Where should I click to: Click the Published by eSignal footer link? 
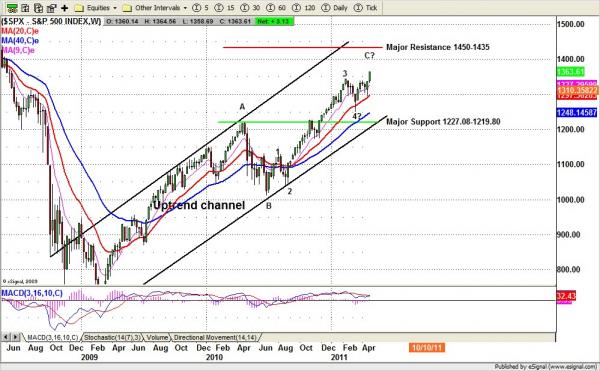(545, 367)
